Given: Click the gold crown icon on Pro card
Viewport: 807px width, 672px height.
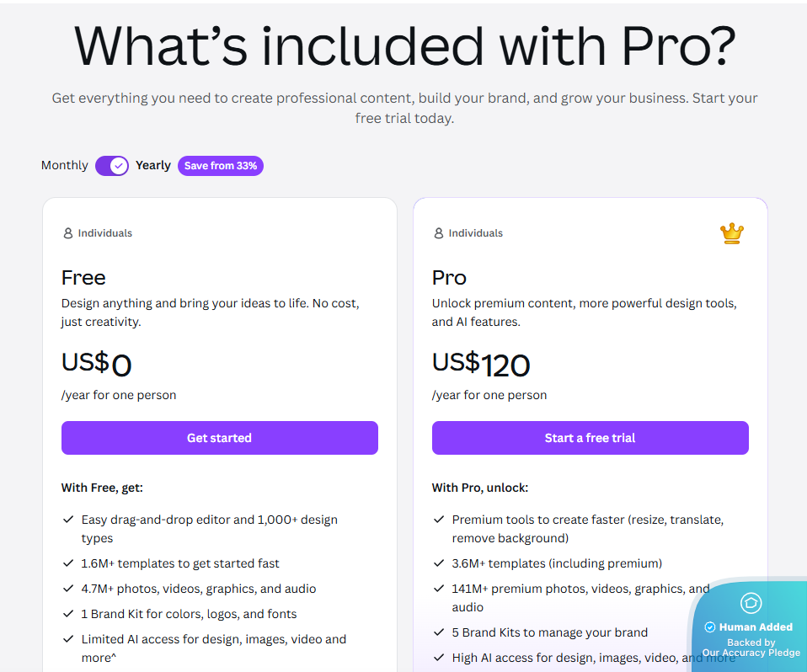Looking at the screenshot, I should coord(732,233).
